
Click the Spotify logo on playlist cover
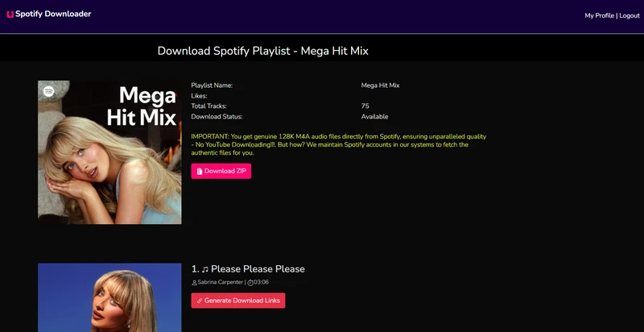48,91
